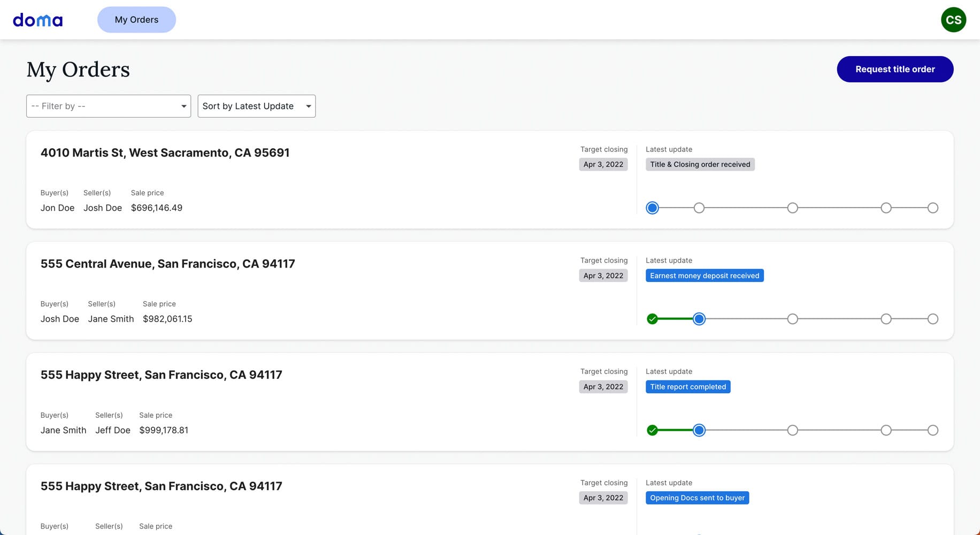
Task: Click active blue step on 4010 Martis St order
Action: tap(652, 208)
